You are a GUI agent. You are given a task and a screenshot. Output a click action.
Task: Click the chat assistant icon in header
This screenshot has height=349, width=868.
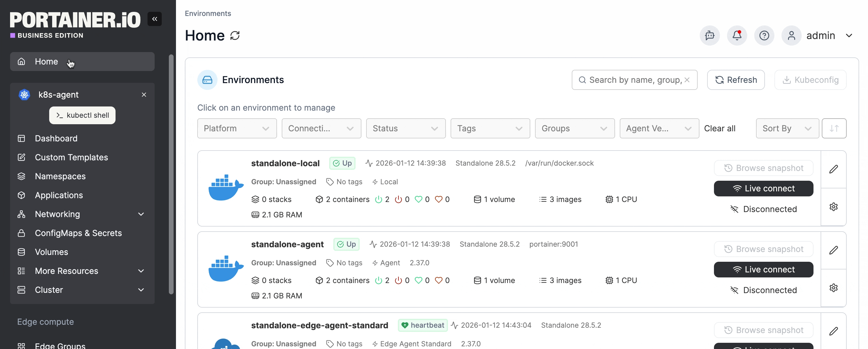(x=709, y=35)
